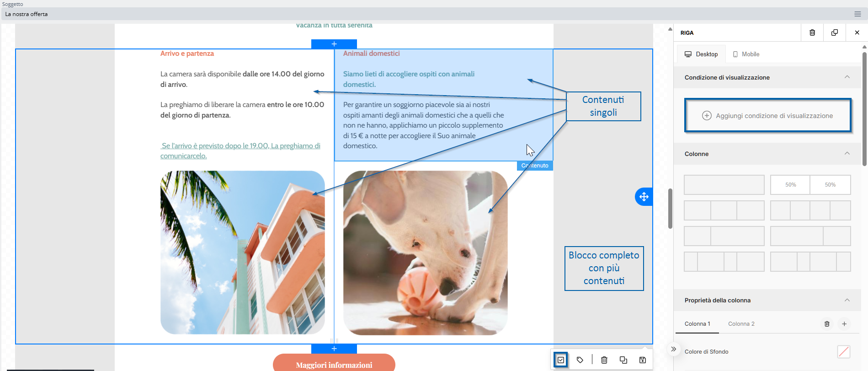The width and height of the screenshot is (868, 371).
Task: Click the Maggiori informazioni button
Action: [x=334, y=364]
